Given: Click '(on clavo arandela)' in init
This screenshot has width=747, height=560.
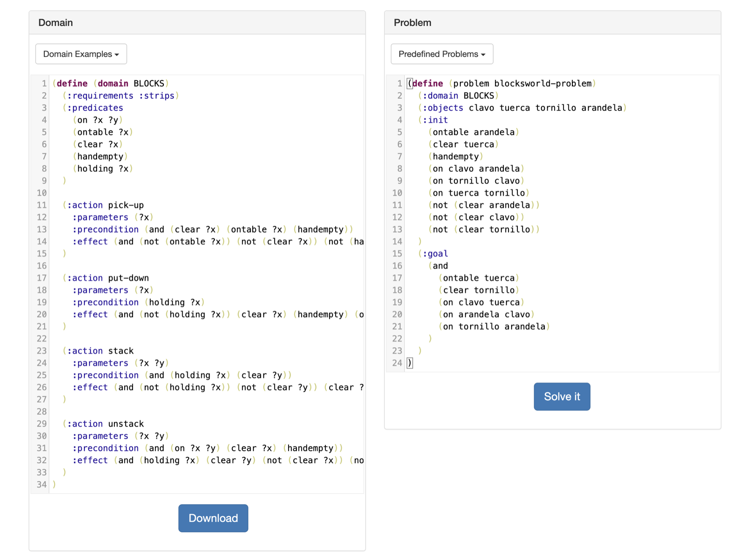Looking at the screenshot, I should click(476, 169).
